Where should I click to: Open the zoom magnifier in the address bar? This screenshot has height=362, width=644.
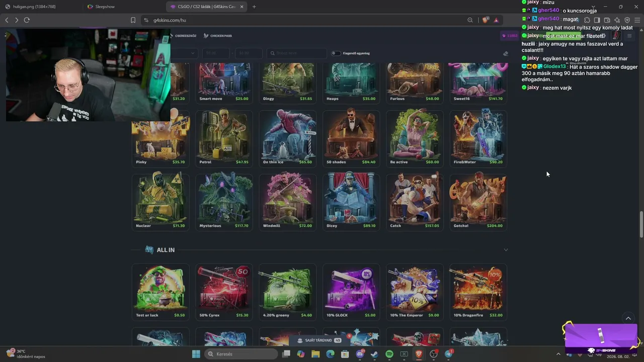click(x=470, y=20)
